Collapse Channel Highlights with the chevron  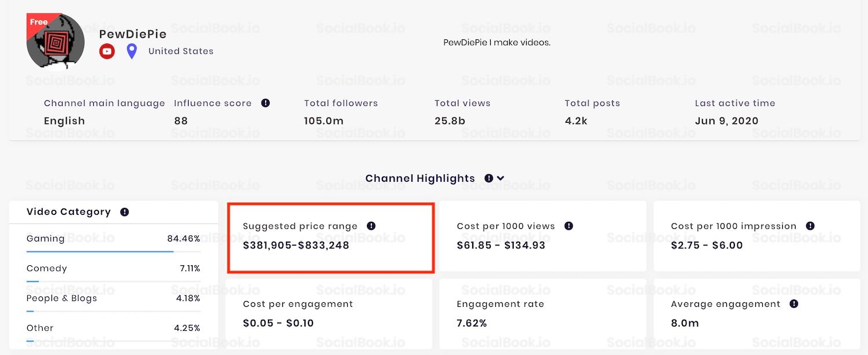501,178
